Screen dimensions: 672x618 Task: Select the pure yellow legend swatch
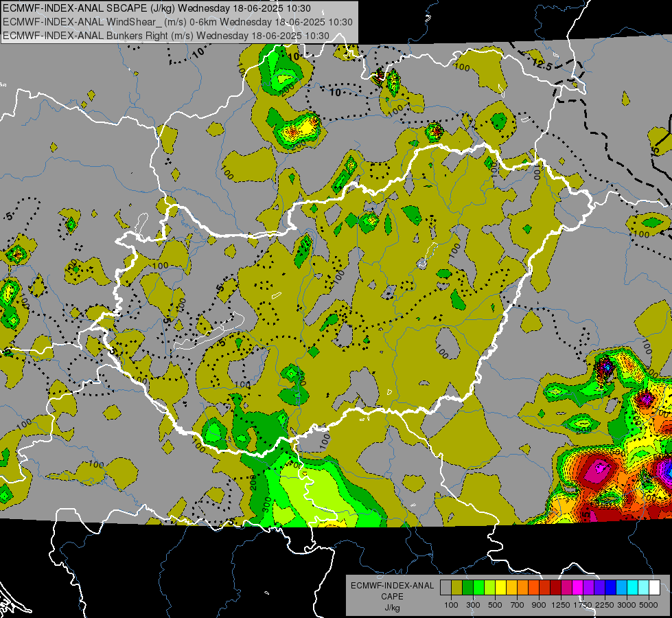[500, 588]
